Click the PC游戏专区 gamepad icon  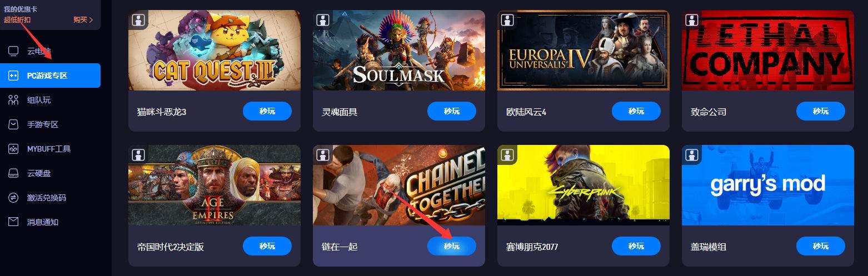tap(13, 76)
